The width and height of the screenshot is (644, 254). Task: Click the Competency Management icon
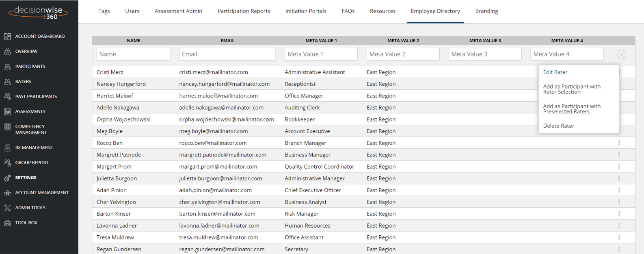tap(7, 127)
